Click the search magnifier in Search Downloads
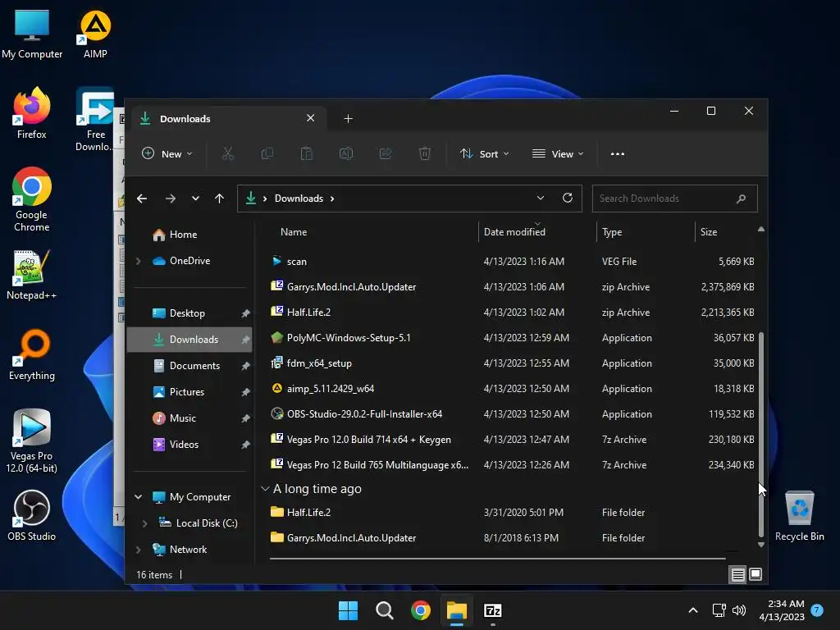 (741, 199)
